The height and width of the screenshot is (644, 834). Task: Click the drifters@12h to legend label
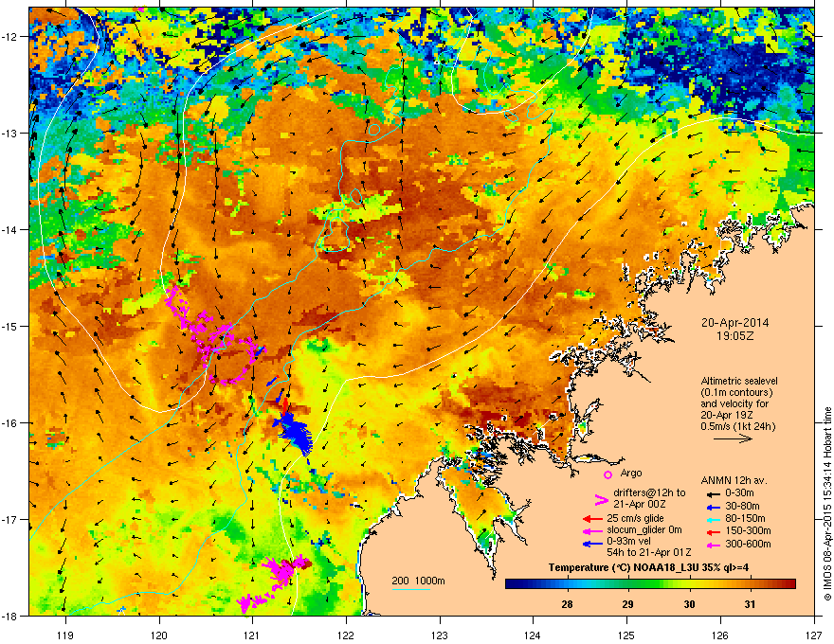(649, 492)
